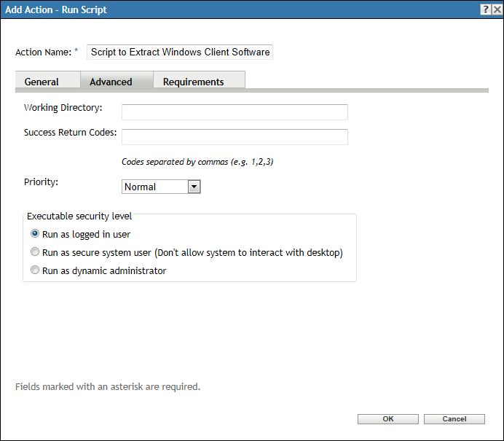Open the help question mark icon
This screenshot has width=504, height=441.
486,9
